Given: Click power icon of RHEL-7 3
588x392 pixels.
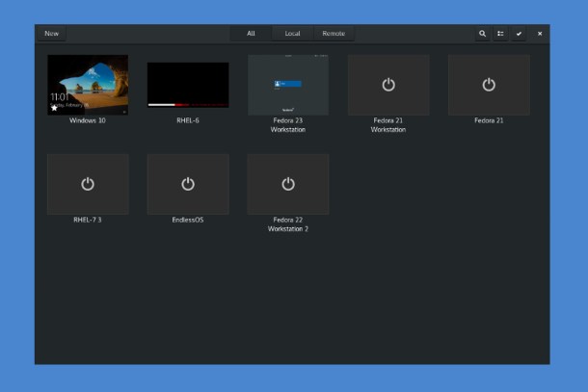Looking at the screenshot, I should (x=88, y=184).
